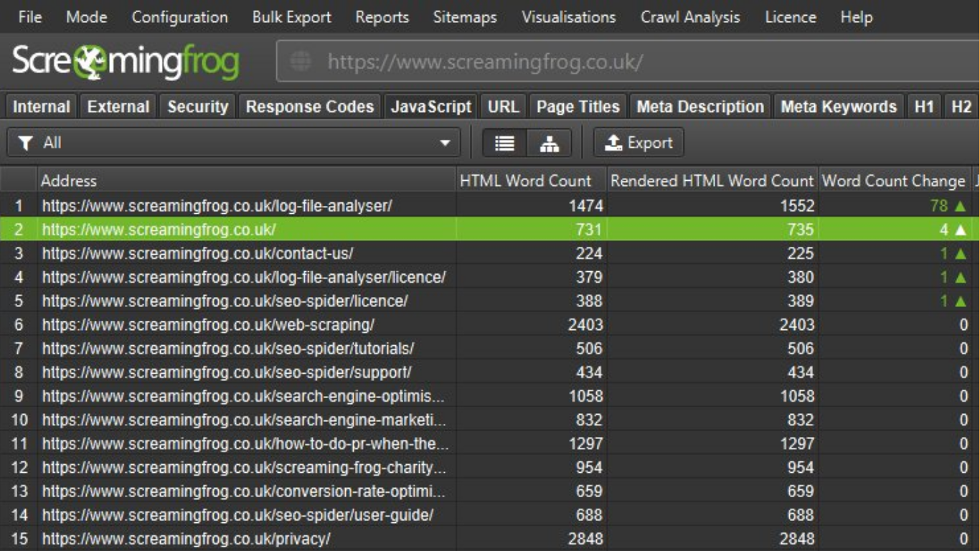Switch to the Meta Keywords tab
This screenshot has width=980, height=551.
(x=839, y=107)
